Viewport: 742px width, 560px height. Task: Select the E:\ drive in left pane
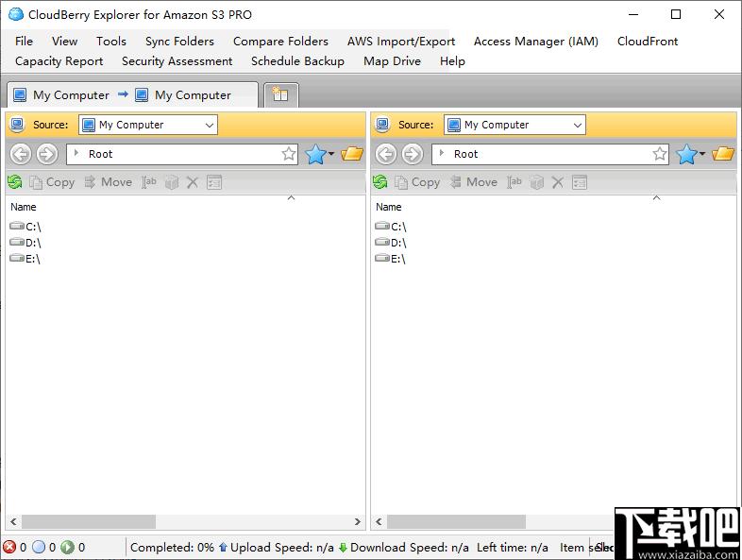point(25,259)
